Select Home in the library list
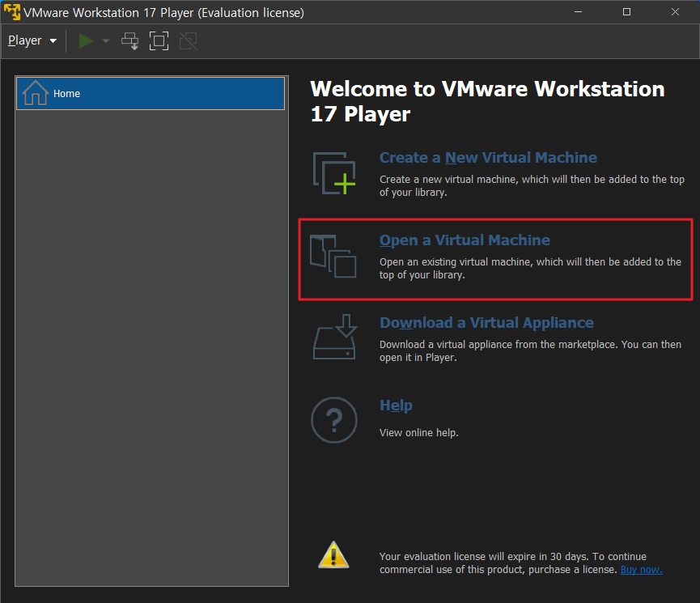The height and width of the screenshot is (603, 700). coord(151,93)
